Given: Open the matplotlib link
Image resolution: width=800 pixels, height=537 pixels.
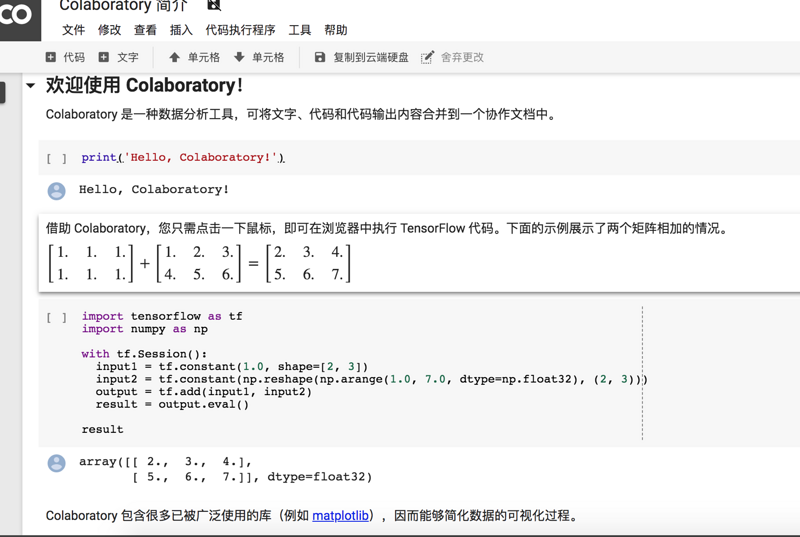Looking at the screenshot, I should click(340, 516).
